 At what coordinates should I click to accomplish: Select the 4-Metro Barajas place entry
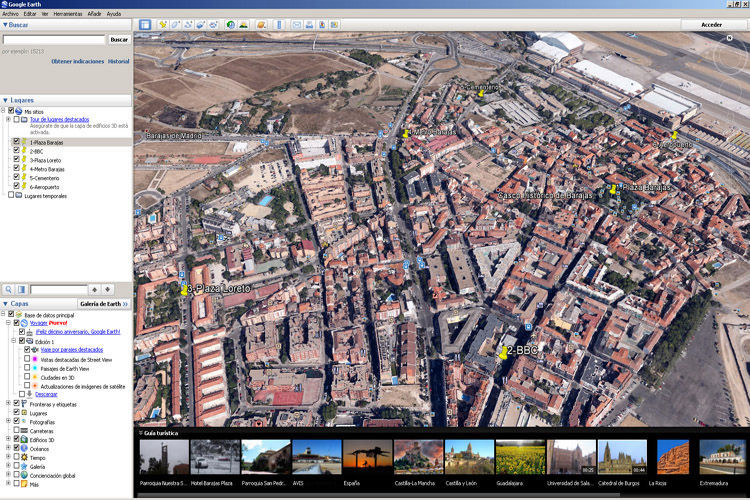coord(47,169)
